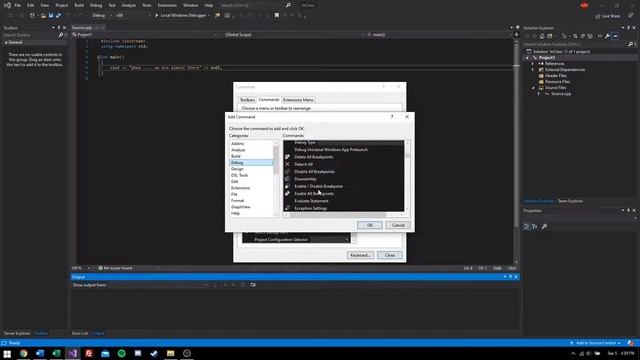Open the Debug menu in menu bar
Screen dimensions: 640x360
tap(96, 5)
